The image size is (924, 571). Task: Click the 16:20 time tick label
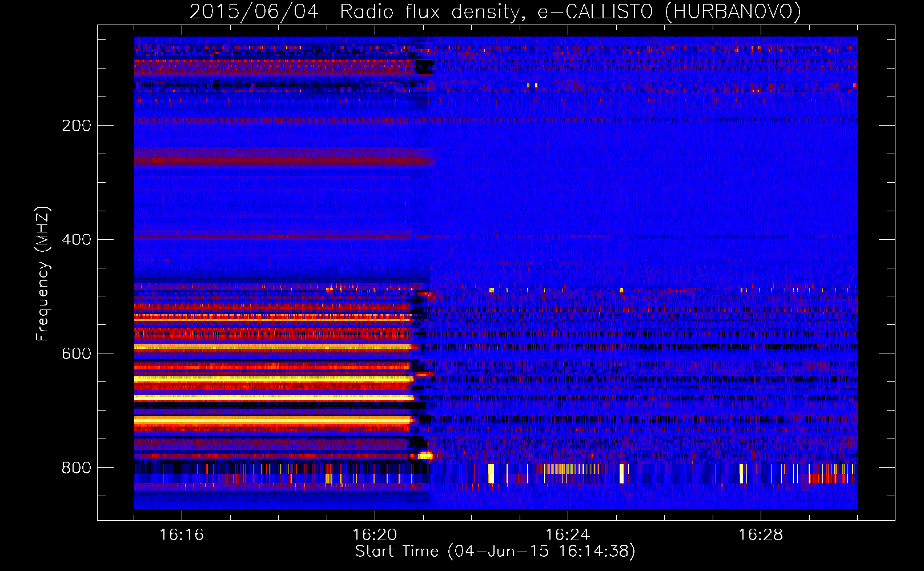pos(375,534)
